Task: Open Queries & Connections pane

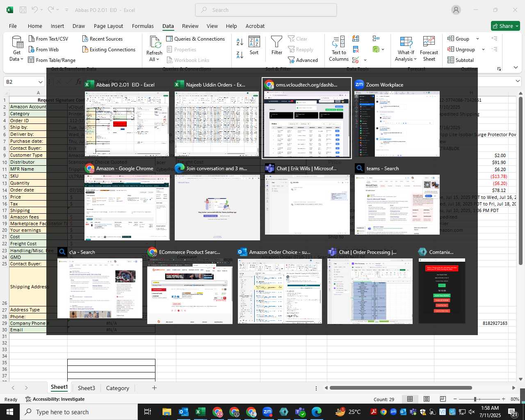Action: tap(196, 39)
